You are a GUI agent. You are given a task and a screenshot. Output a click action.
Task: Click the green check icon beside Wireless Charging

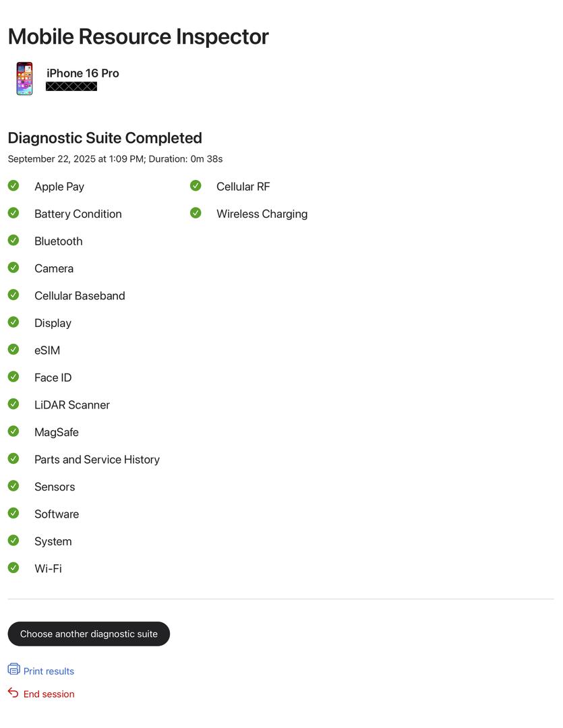[x=196, y=213]
